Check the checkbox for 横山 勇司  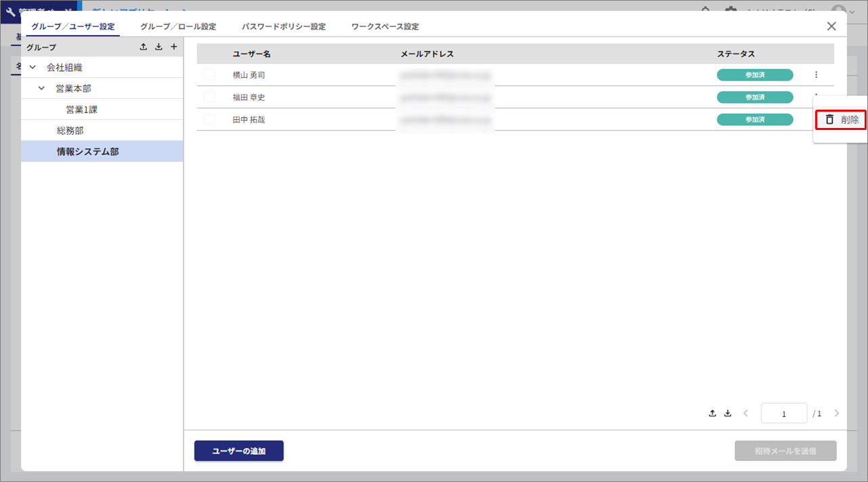tap(210, 75)
